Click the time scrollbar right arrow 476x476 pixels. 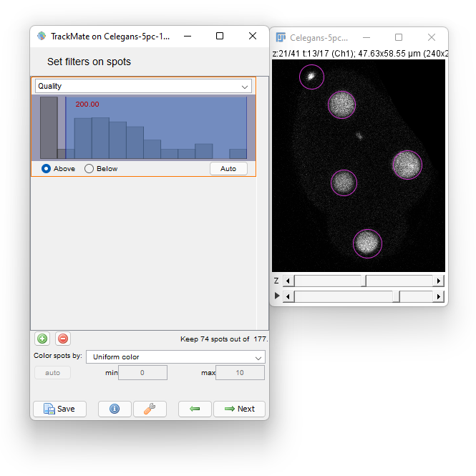coord(438,296)
